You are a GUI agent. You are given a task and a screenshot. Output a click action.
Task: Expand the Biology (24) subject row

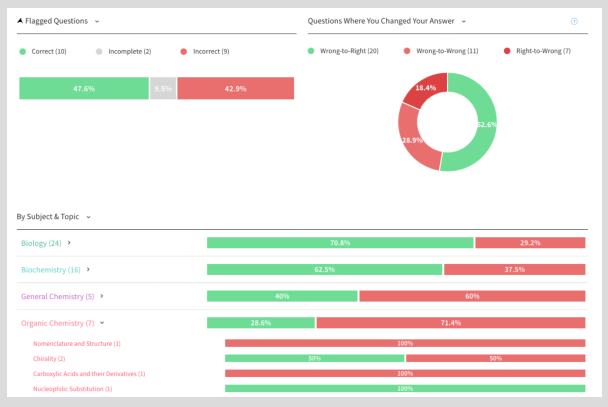tap(69, 243)
